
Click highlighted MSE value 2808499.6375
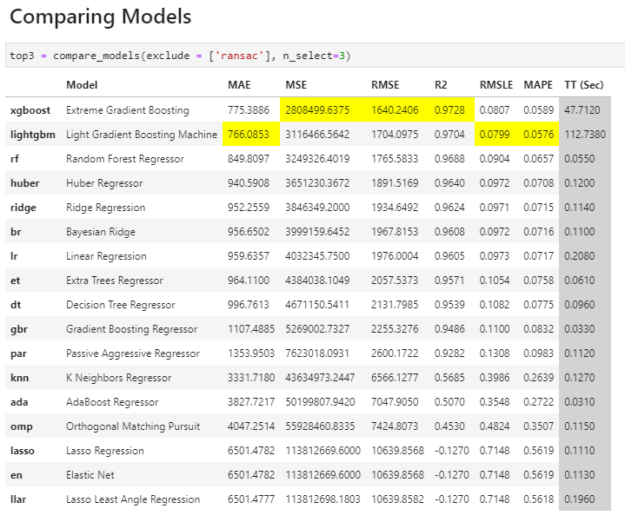tap(317, 110)
